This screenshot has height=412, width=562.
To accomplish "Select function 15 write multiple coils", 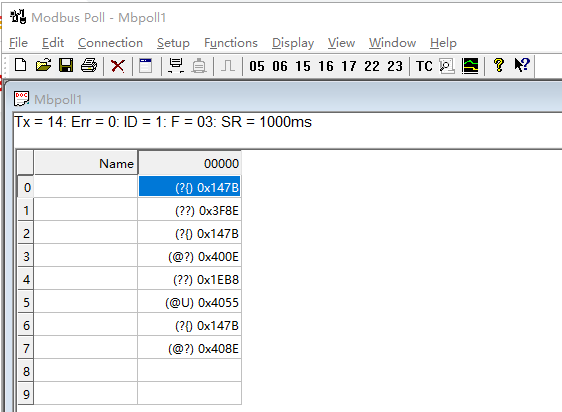I will tap(303, 66).
